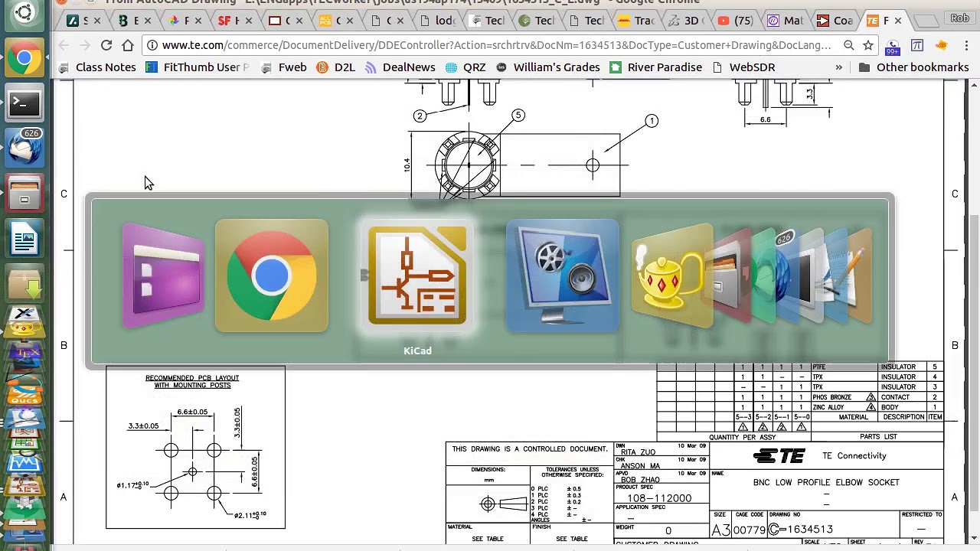980x551 pixels.
Task: Click the extension icon with 99+ badge
Action: [x=893, y=46]
